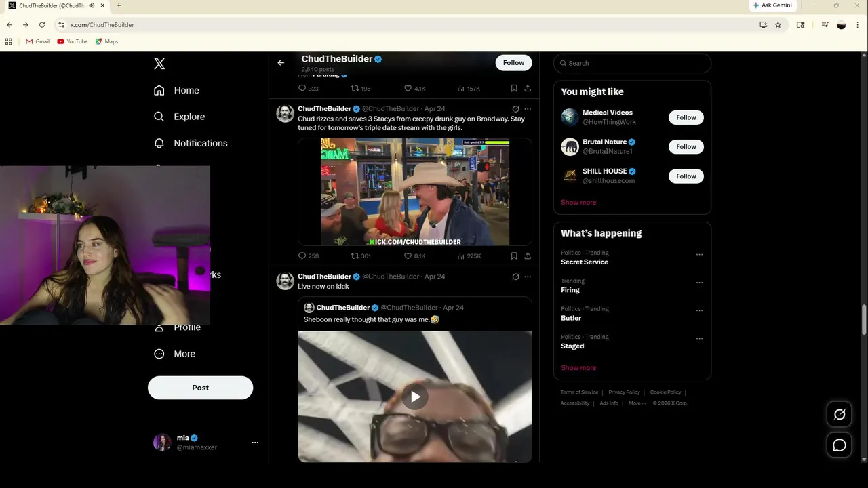Viewport: 868px width, 488px height.
Task: Open more options for Staged trend
Action: 699,339
